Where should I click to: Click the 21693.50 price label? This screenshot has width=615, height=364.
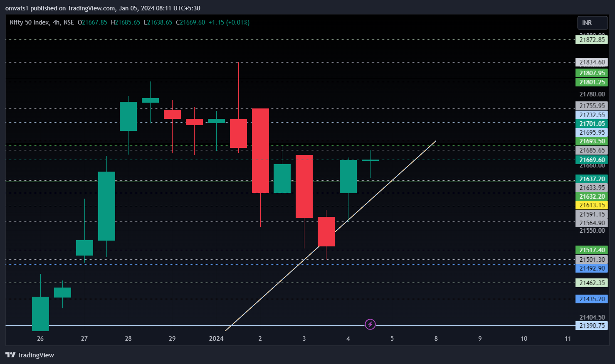(592, 141)
